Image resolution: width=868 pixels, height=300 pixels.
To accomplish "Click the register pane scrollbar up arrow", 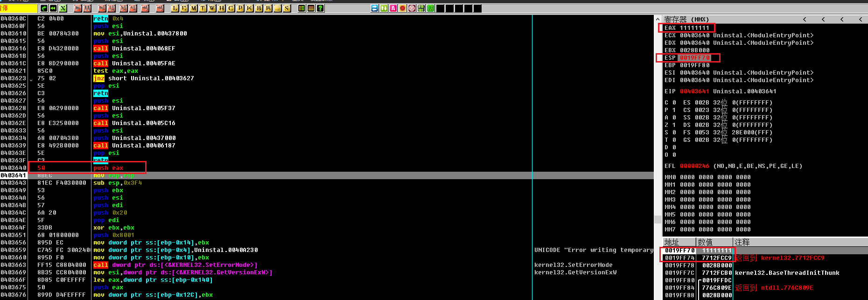I will pos(658,20).
